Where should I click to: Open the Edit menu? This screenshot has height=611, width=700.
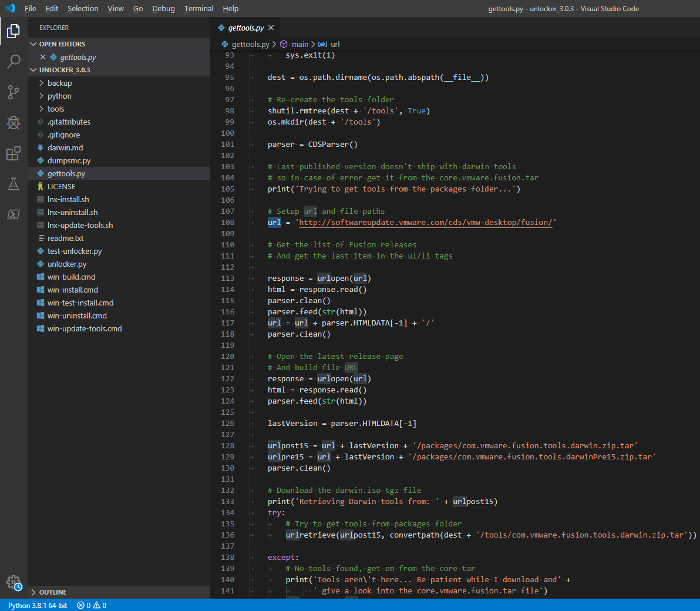pyautogui.click(x=52, y=8)
